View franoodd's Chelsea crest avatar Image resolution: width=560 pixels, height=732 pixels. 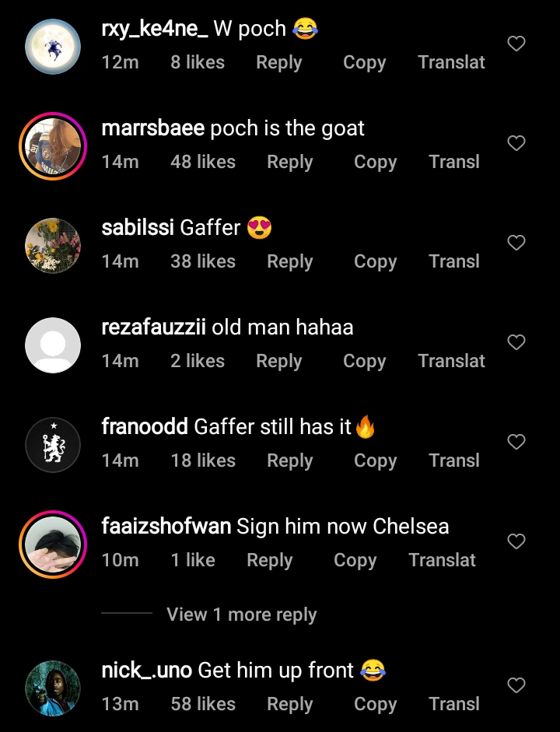coord(53,445)
